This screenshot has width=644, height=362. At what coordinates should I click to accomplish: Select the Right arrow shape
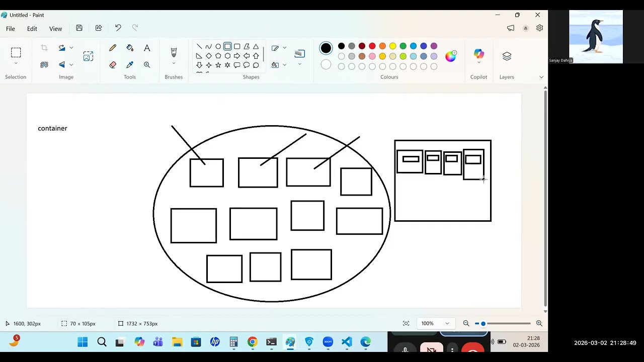pos(237,56)
